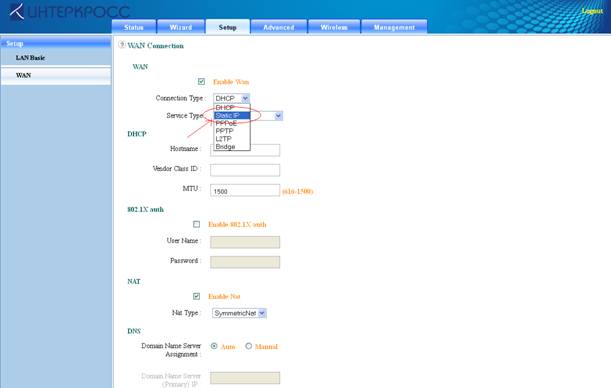611x388 pixels.
Task: Choose Bridge from the connection type list
Action: click(x=232, y=146)
